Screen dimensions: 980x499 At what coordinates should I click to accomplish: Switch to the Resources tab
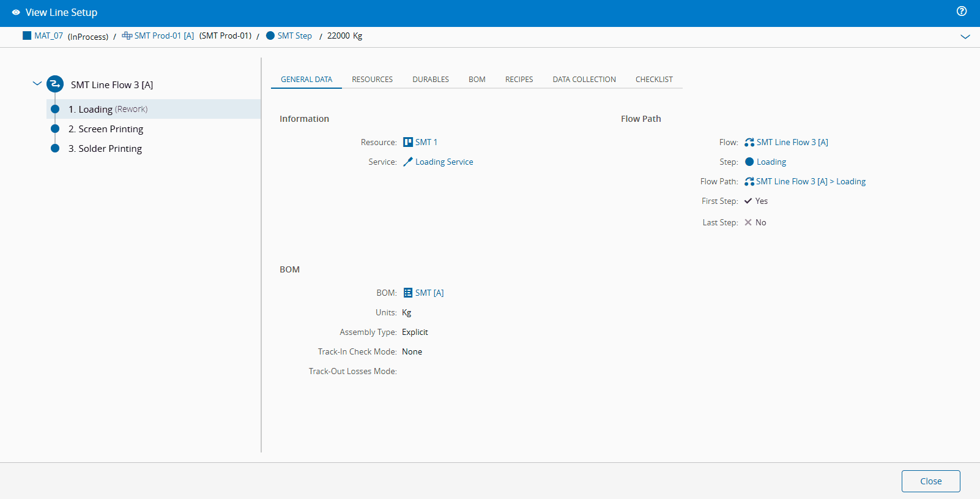(x=372, y=80)
